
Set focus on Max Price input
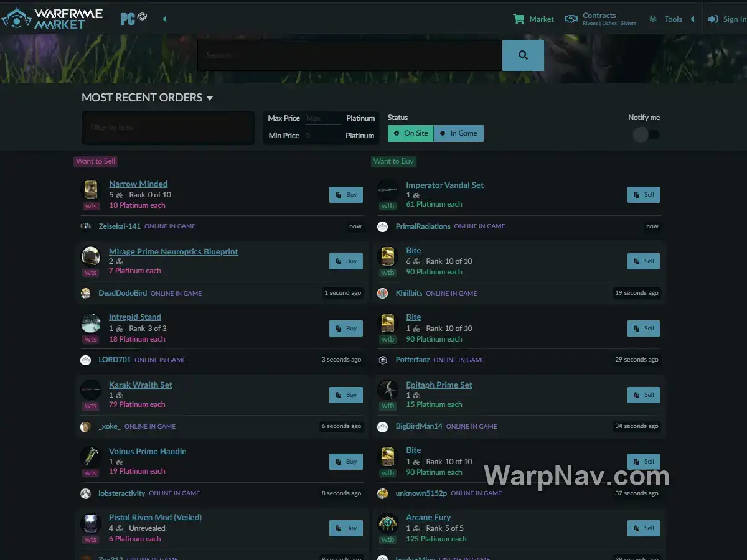click(x=323, y=118)
